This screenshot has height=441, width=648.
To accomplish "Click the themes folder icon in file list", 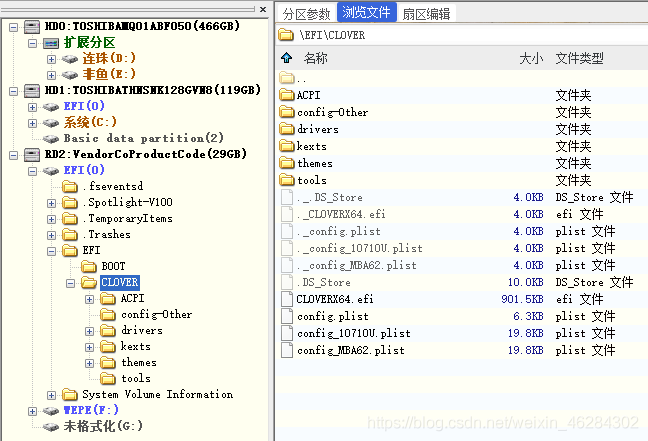I will 287,163.
